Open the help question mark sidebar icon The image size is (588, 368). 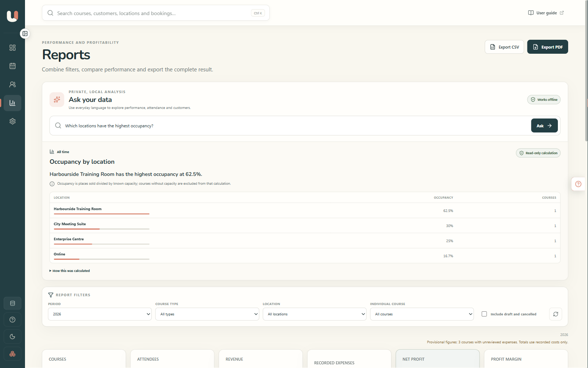pyautogui.click(x=12, y=320)
